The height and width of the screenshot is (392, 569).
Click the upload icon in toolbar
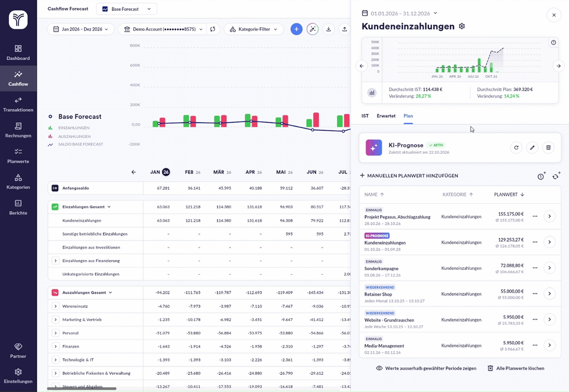[x=345, y=29]
